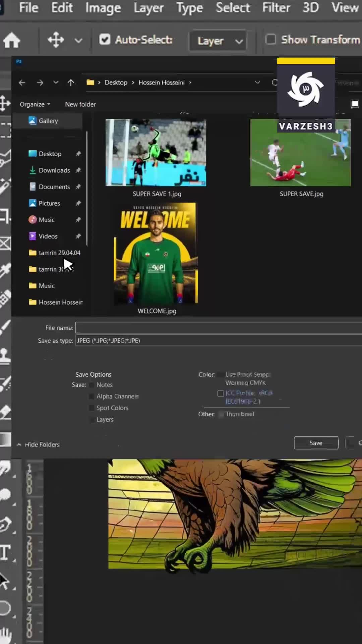Select the Type tool in toolbar
Image resolution: width=362 pixels, height=644 pixels.
[6, 552]
